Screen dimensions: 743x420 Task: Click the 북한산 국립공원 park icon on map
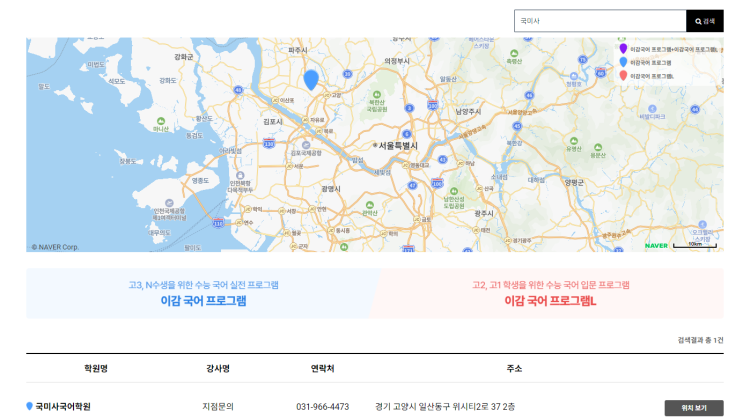(377, 95)
